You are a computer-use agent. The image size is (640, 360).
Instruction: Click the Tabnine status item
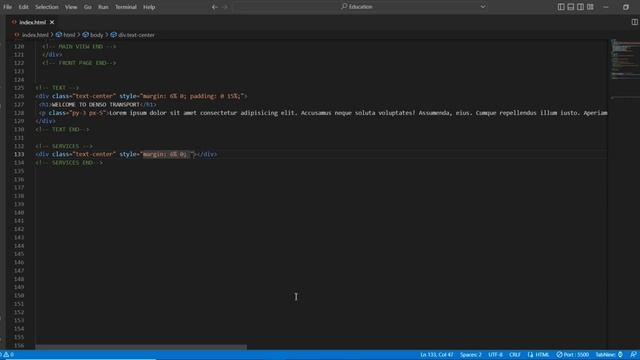[609, 355]
